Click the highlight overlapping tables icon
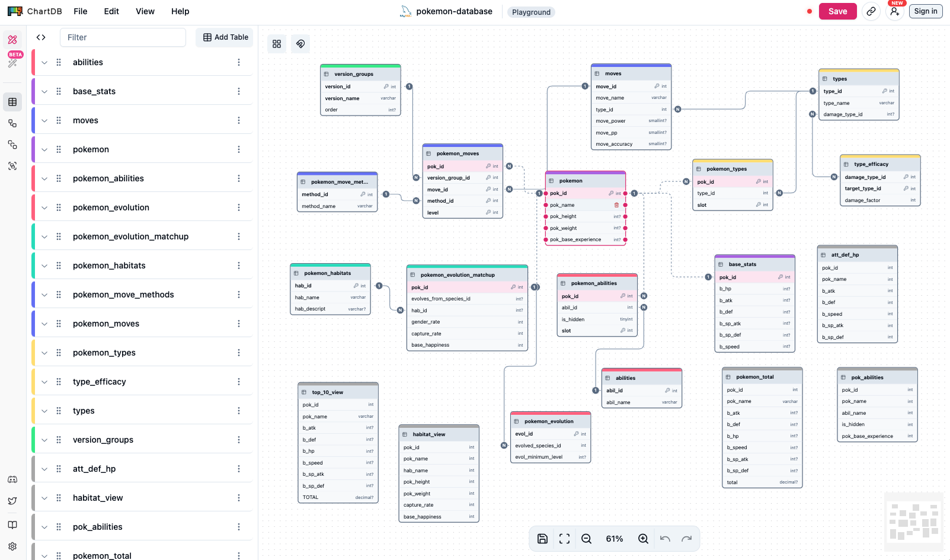 point(300,44)
